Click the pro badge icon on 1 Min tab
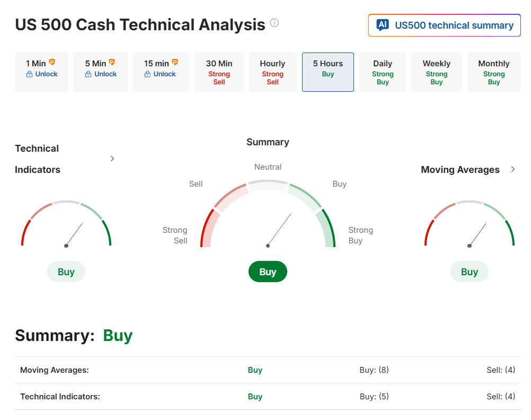This screenshot has width=531, height=420. [x=52, y=63]
